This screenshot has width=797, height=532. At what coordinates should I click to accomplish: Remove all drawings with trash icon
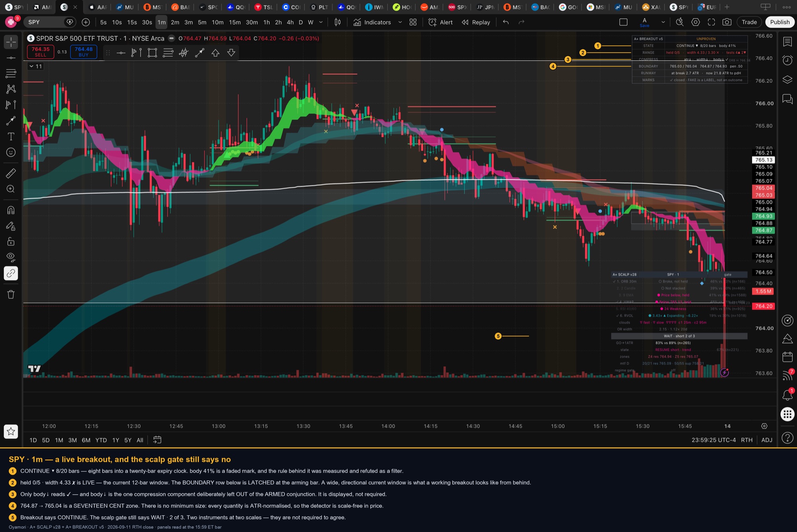11,294
